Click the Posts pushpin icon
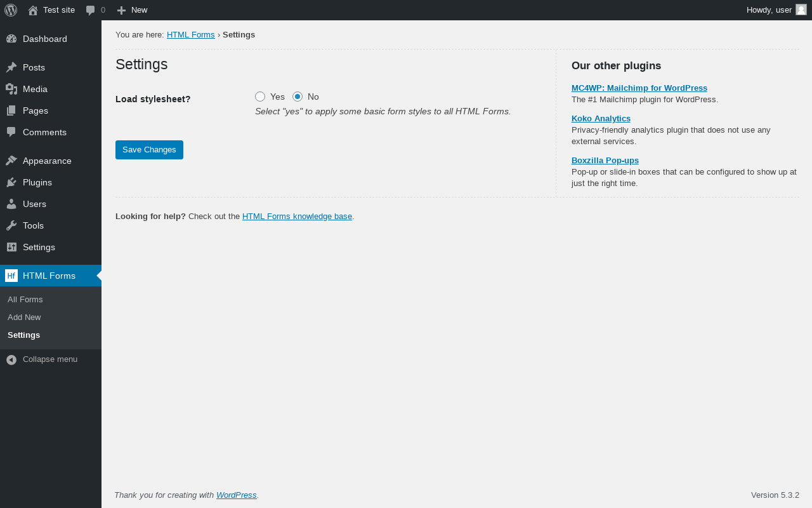The image size is (812, 508). point(11,67)
